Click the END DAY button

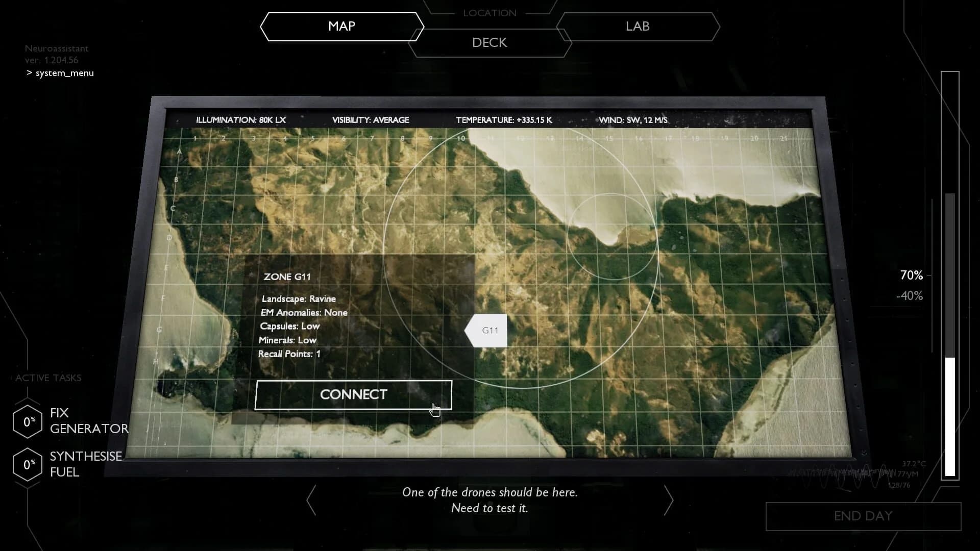(x=863, y=516)
